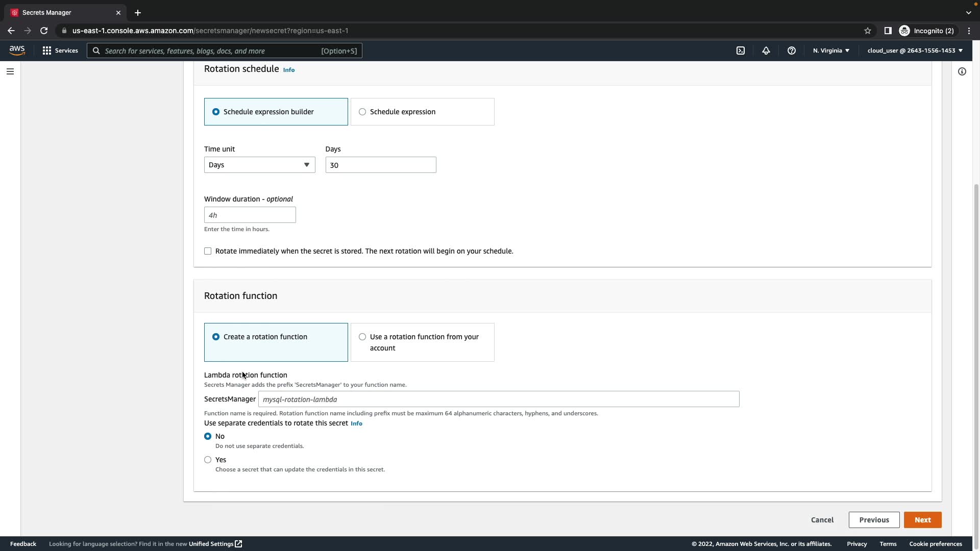Select Schedule expression radio option
980x551 pixels.
pos(362,112)
